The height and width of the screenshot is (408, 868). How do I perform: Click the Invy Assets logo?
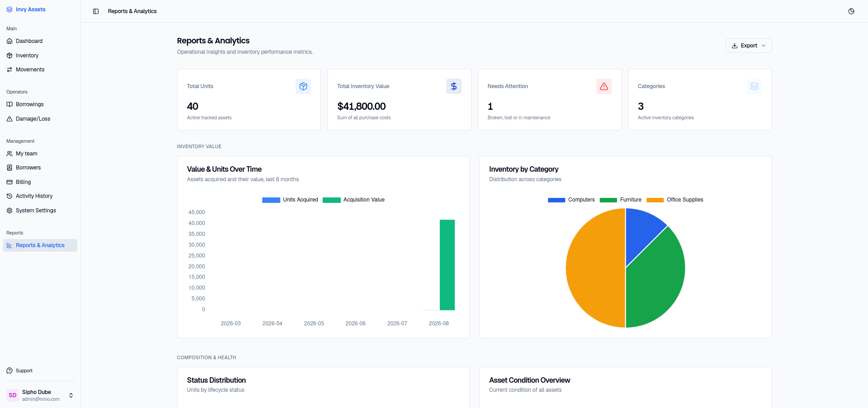coord(26,9)
